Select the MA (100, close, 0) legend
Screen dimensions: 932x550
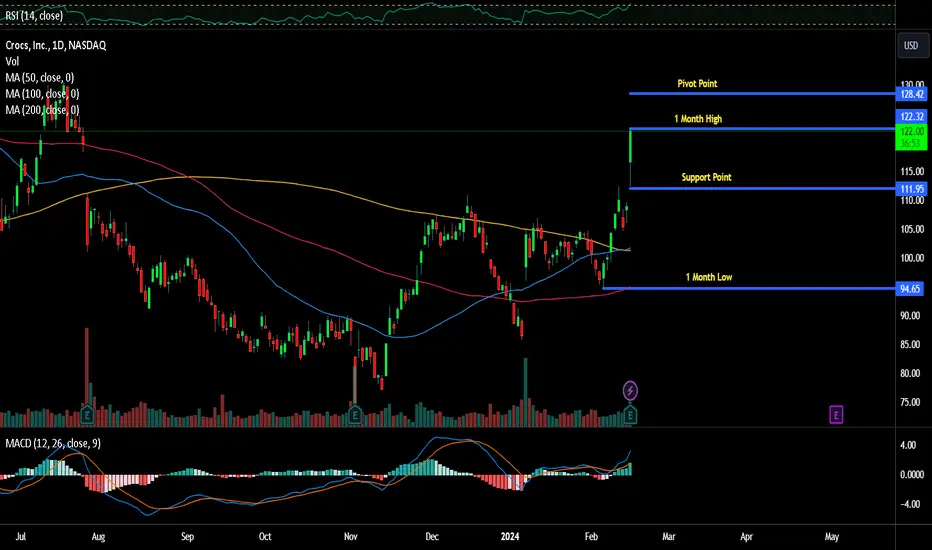coord(42,93)
